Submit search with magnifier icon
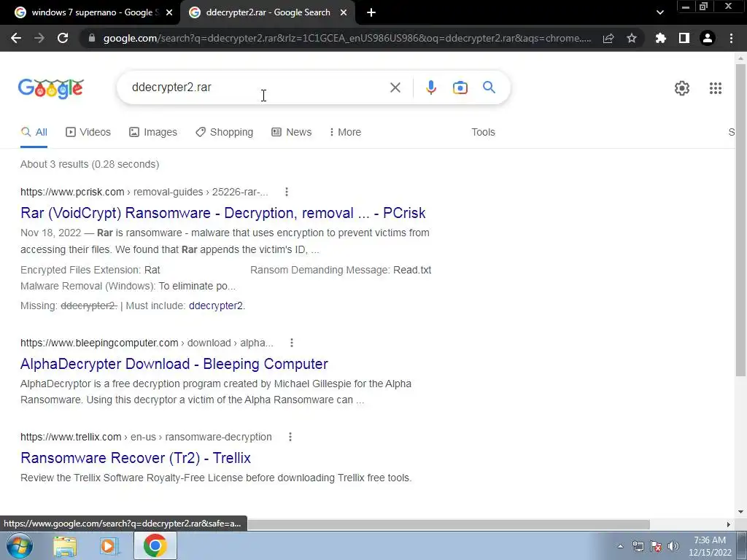The width and height of the screenshot is (747, 560). (489, 87)
